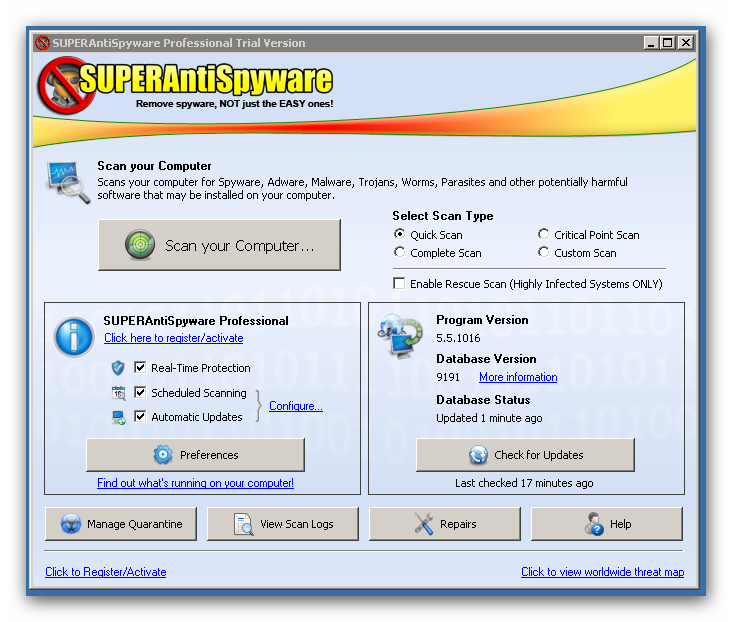Click the globe and monitor update icon

pyautogui.click(x=400, y=336)
